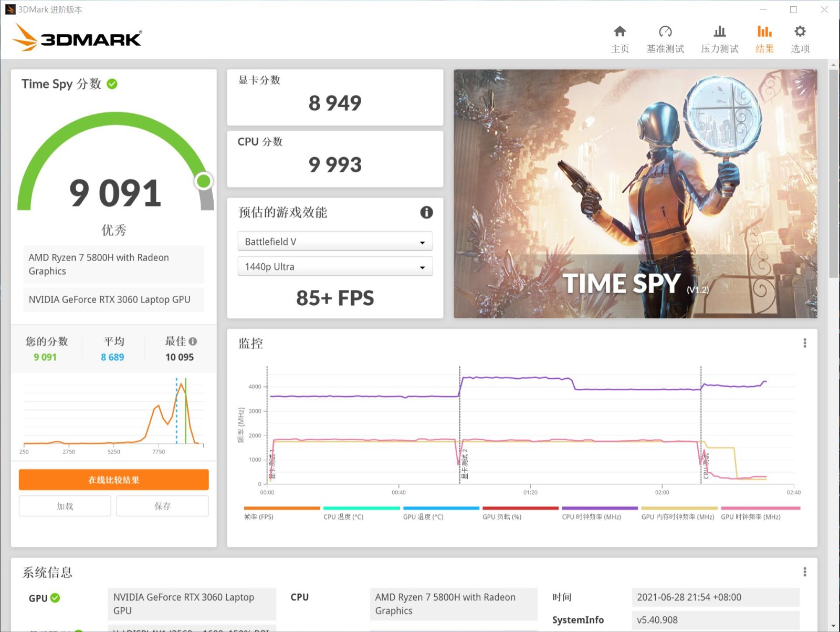This screenshot has height=632, width=840.
Task: Click the 在线比较结果 orange button
Action: pos(114,480)
